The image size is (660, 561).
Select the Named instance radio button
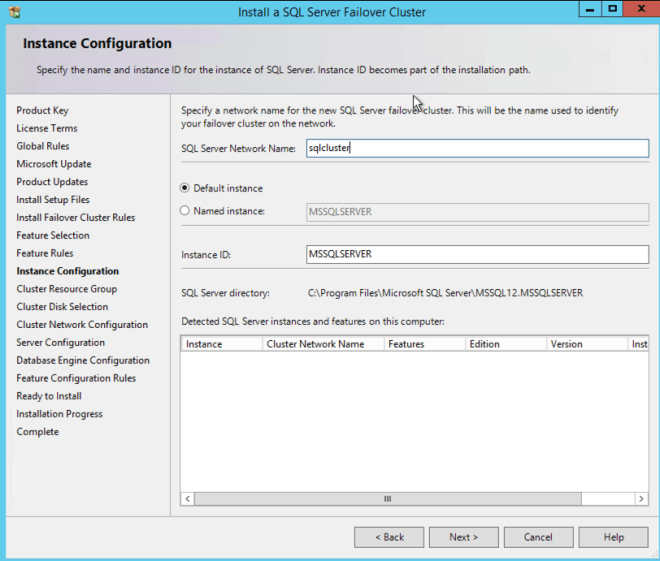(x=184, y=211)
